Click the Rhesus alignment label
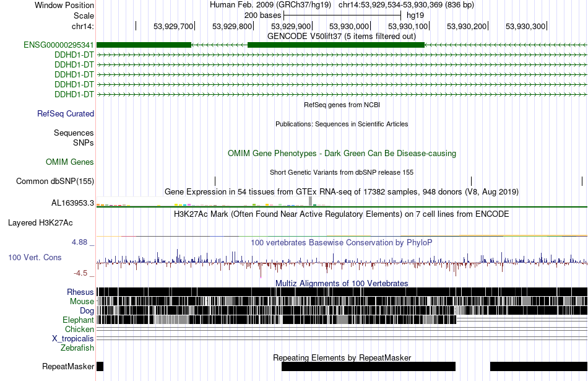The image size is (588, 381). coord(80,292)
